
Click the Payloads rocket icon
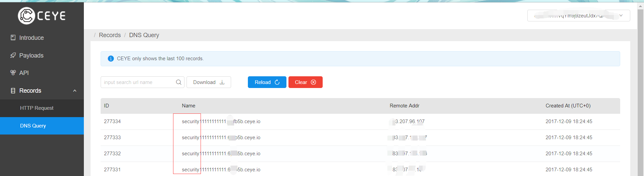pyautogui.click(x=13, y=55)
